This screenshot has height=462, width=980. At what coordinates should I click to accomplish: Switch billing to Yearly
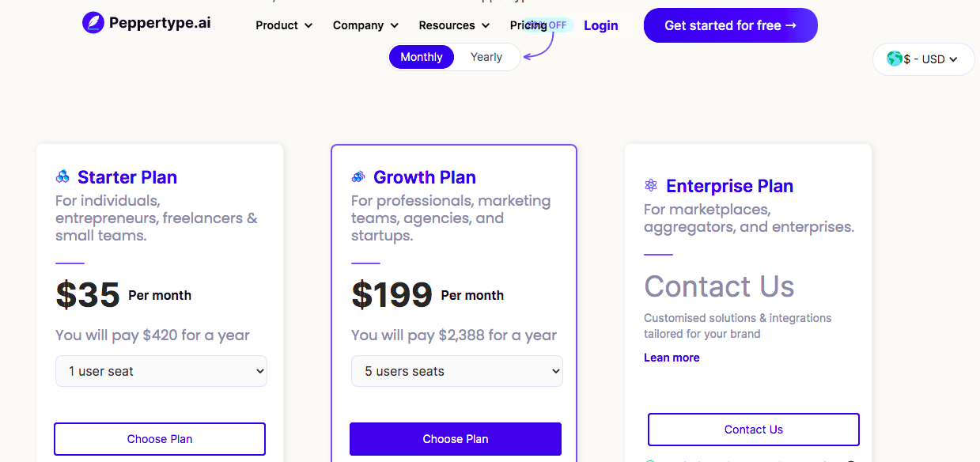(486, 57)
